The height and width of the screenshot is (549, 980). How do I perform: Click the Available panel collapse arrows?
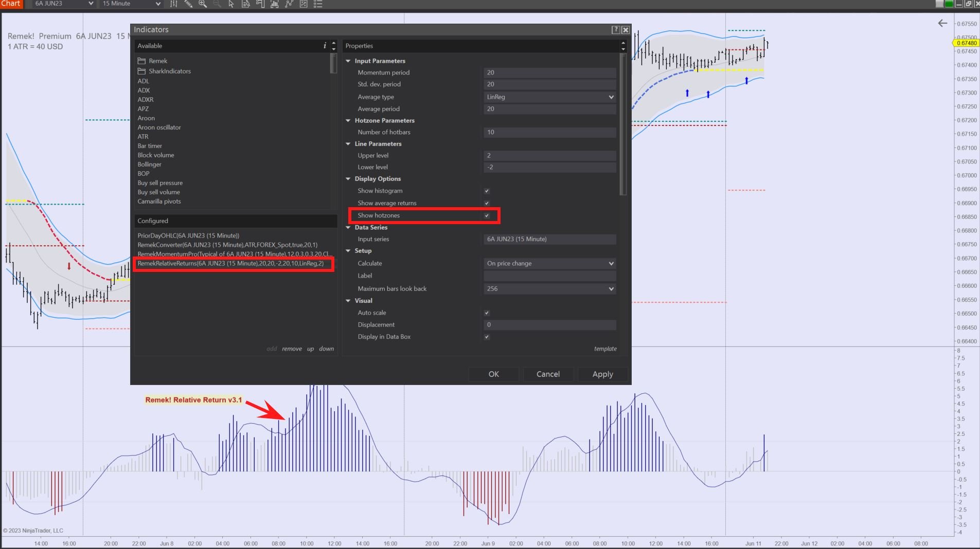click(333, 46)
